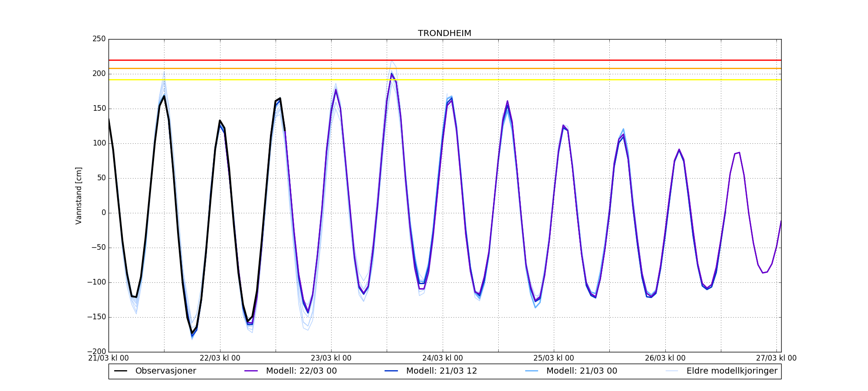
Task: Click the 150 y-axis tick label
Action: point(99,109)
